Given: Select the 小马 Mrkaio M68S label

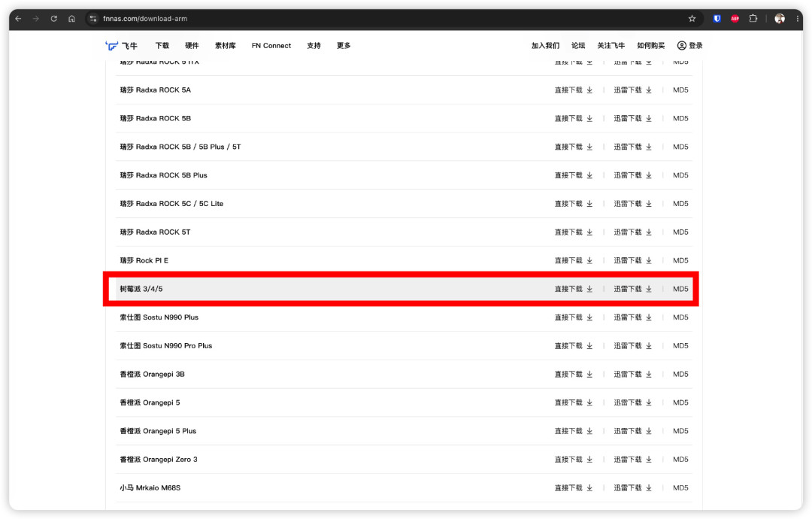Looking at the screenshot, I should click(x=150, y=488).
